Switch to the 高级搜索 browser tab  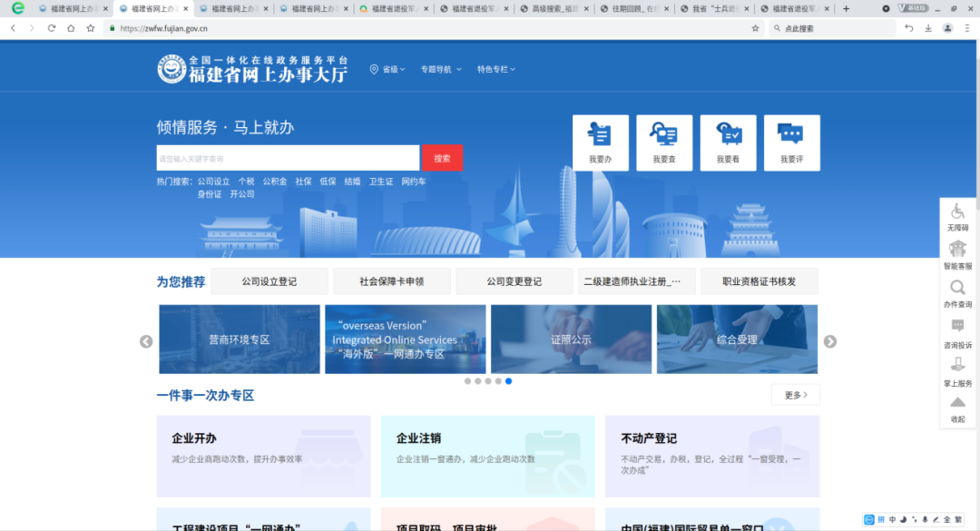coord(552,8)
